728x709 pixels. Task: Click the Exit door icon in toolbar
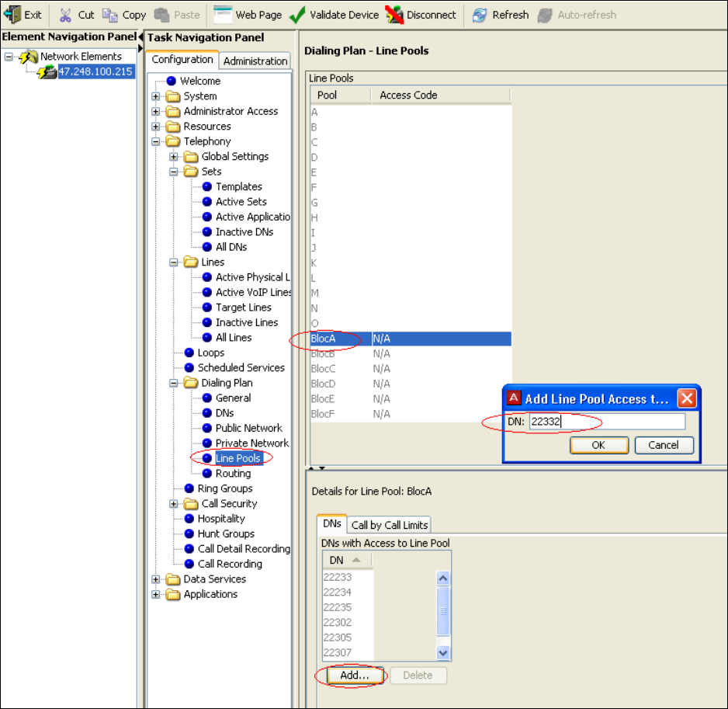12,15
